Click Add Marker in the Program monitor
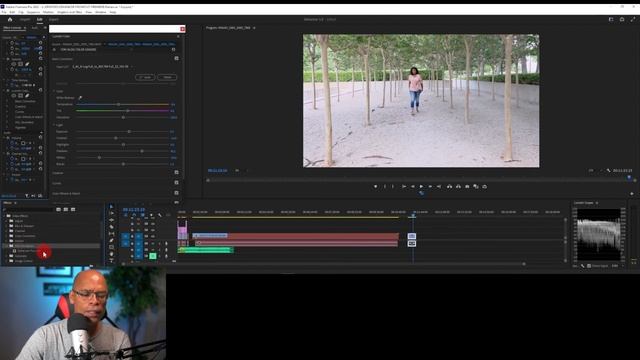Image resolution: width=640 pixels, height=360 pixels. tap(375, 187)
